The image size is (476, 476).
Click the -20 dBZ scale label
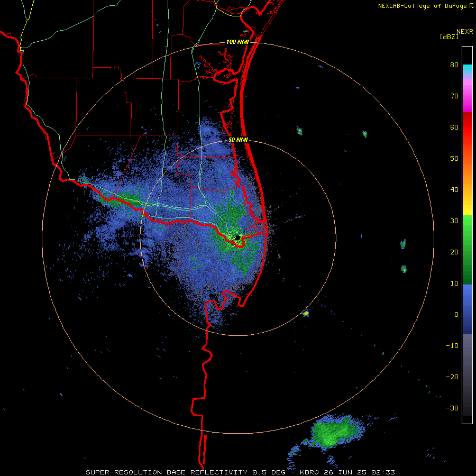(452, 377)
